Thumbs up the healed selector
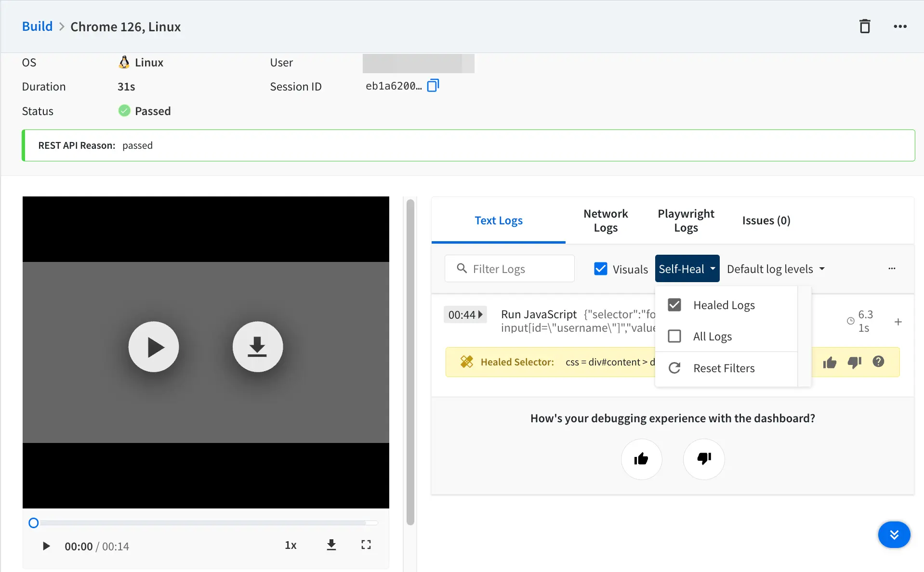This screenshot has width=924, height=572. tap(830, 362)
